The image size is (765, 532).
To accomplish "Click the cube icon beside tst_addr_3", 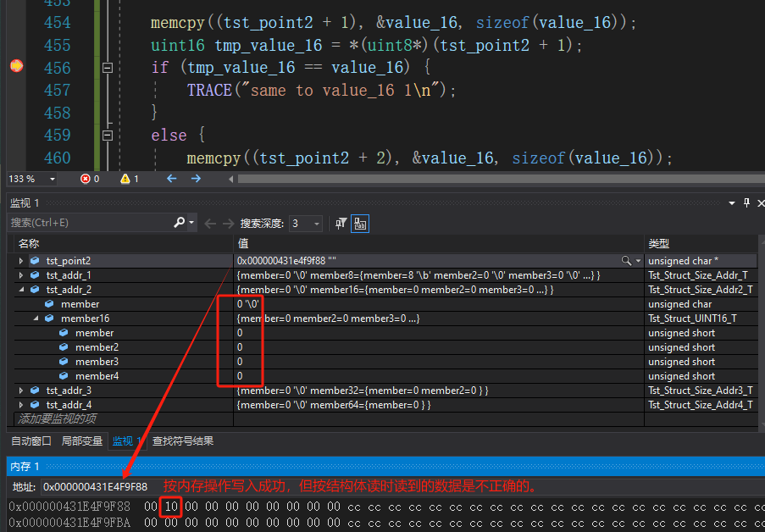I will click(35, 391).
